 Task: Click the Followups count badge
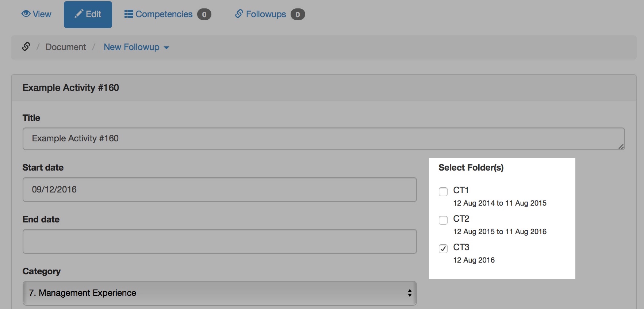click(298, 15)
